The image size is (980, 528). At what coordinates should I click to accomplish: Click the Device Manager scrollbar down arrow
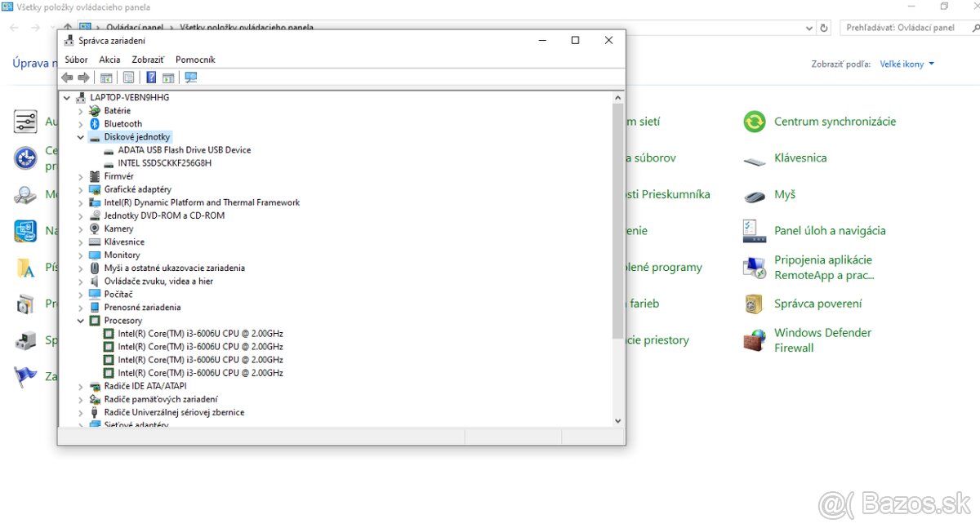coord(617,421)
